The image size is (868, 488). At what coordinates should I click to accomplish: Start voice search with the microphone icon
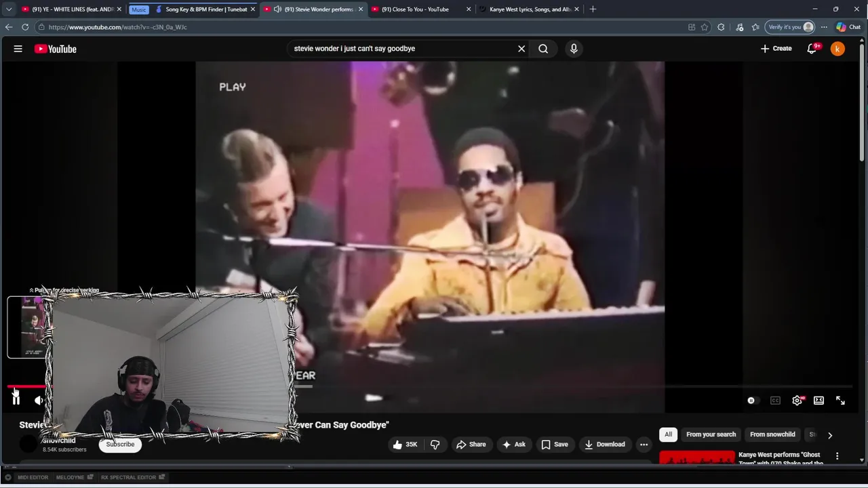point(574,49)
